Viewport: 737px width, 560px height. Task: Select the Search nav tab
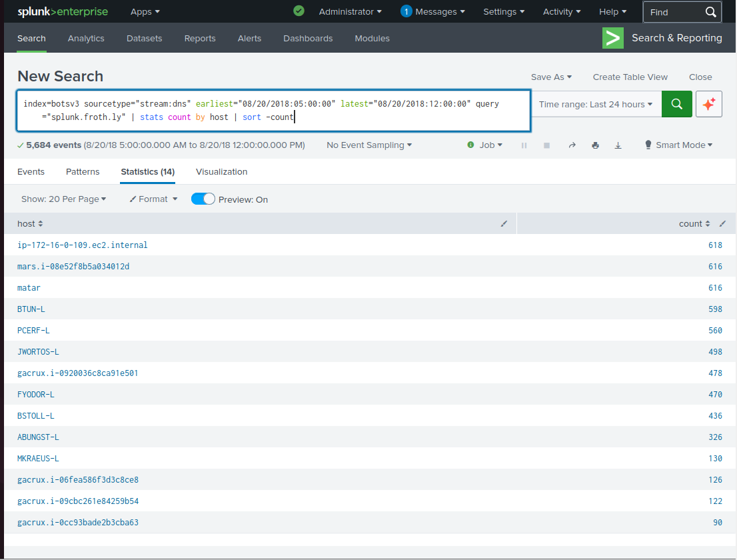[x=31, y=39]
